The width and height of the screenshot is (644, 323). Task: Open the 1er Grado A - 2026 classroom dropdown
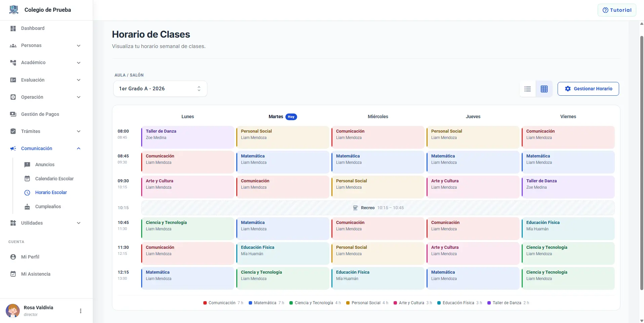[160, 89]
